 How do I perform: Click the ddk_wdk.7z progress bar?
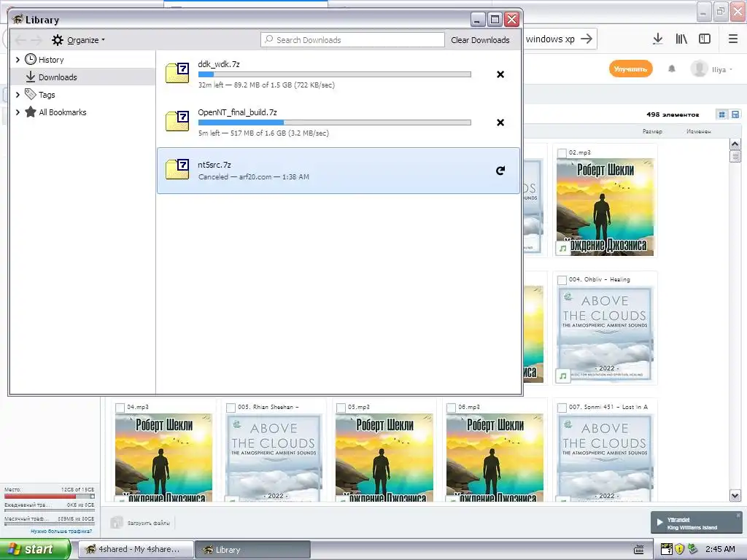(334, 74)
